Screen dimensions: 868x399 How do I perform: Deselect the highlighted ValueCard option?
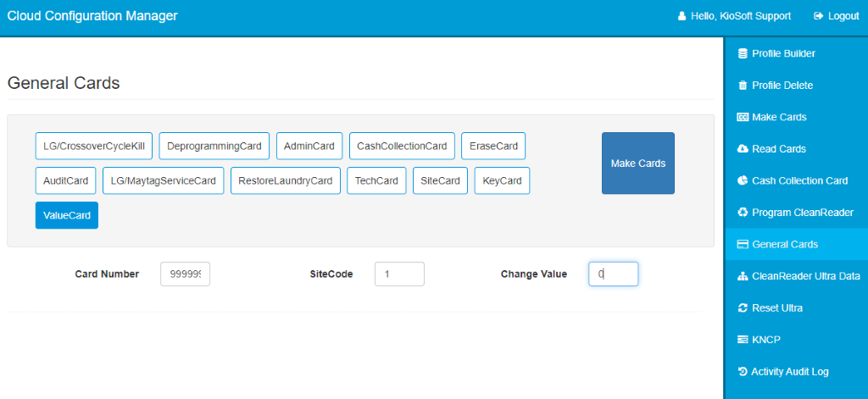66,215
